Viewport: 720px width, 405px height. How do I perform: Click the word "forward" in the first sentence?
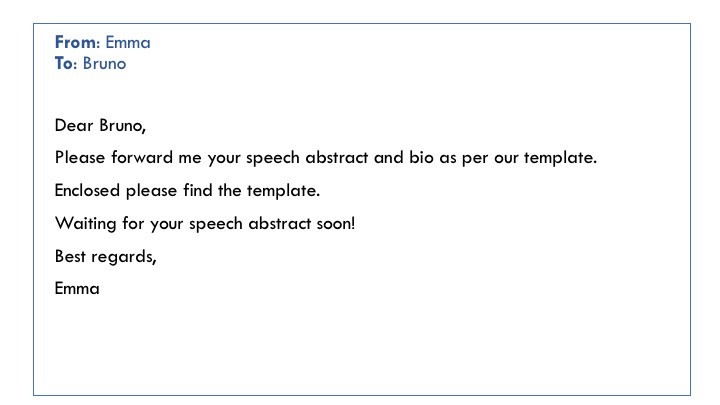point(142,158)
